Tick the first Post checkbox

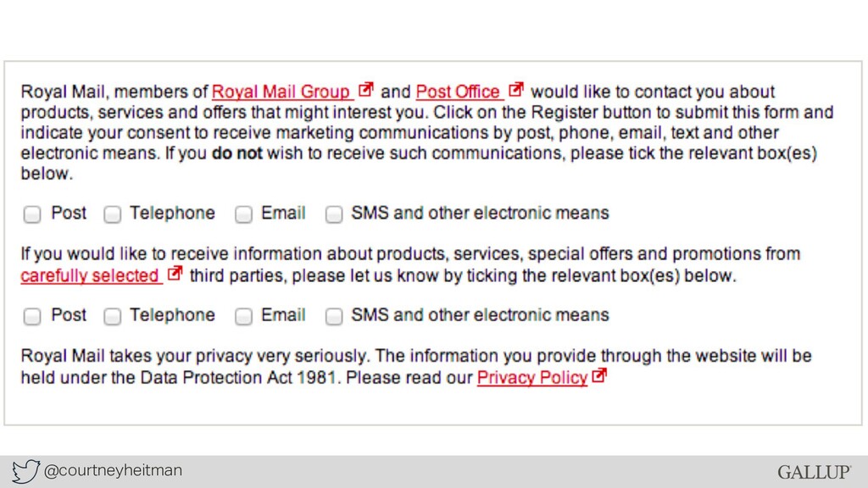[x=32, y=214]
